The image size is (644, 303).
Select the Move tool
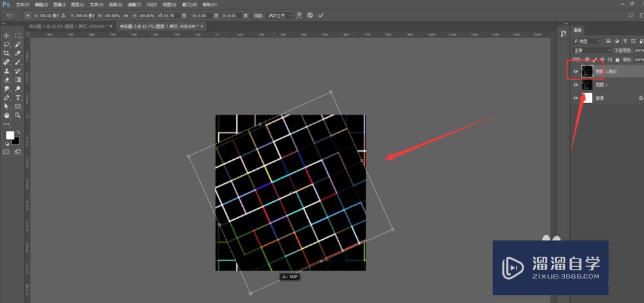(6, 35)
